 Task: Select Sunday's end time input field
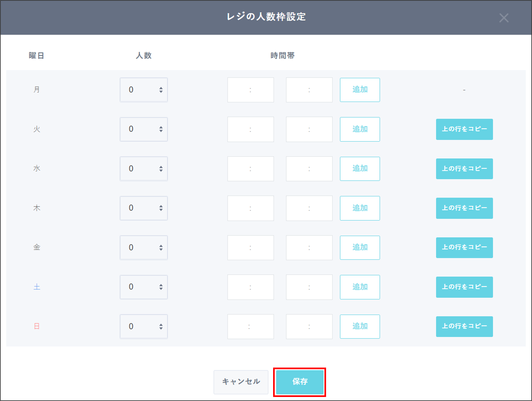click(309, 326)
